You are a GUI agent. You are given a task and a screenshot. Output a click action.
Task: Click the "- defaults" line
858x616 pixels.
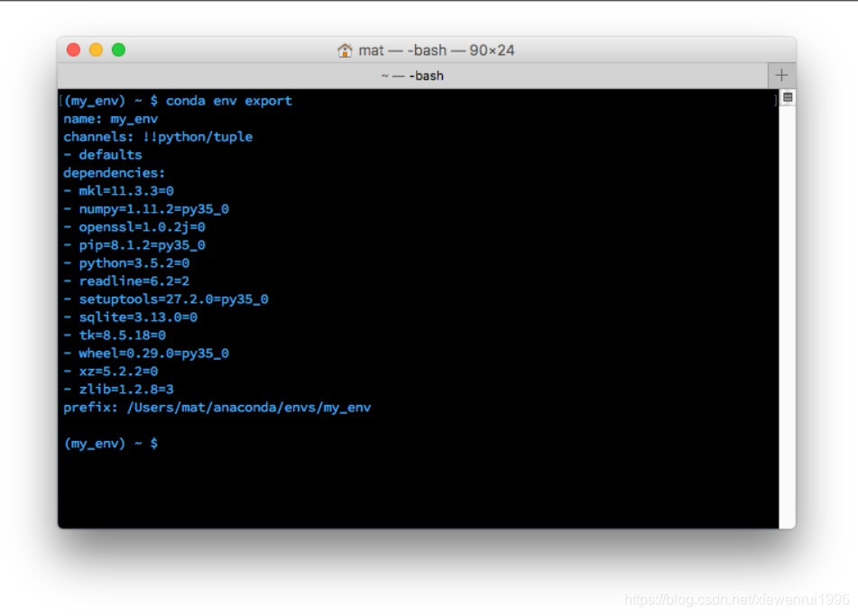[x=102, y=155]
